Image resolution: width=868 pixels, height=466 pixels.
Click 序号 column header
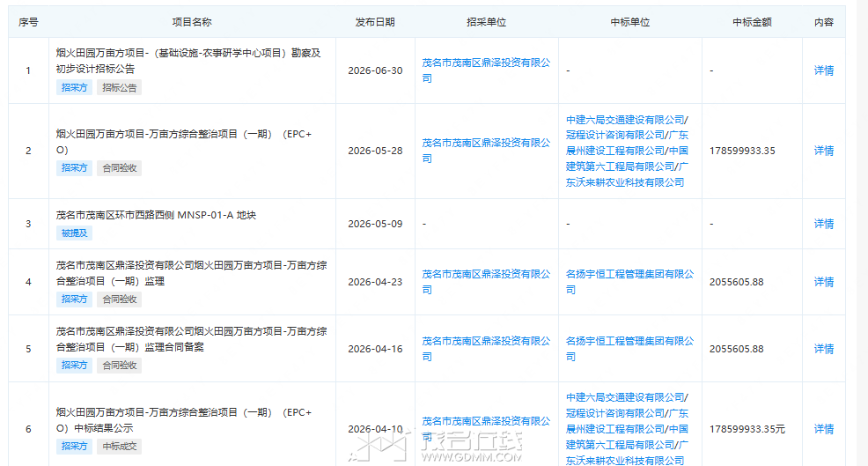[x=28, y=22]
